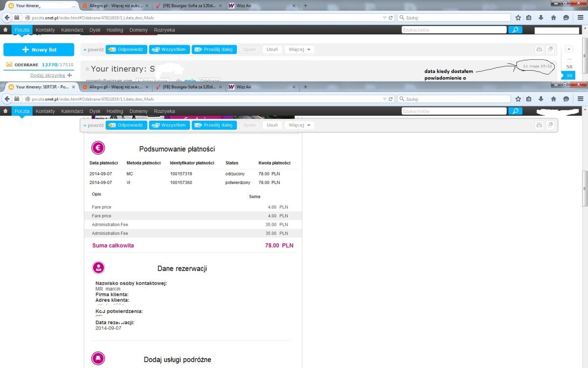Click the plus icon beside Dodaj skrzynkę

tap(70, 75)
